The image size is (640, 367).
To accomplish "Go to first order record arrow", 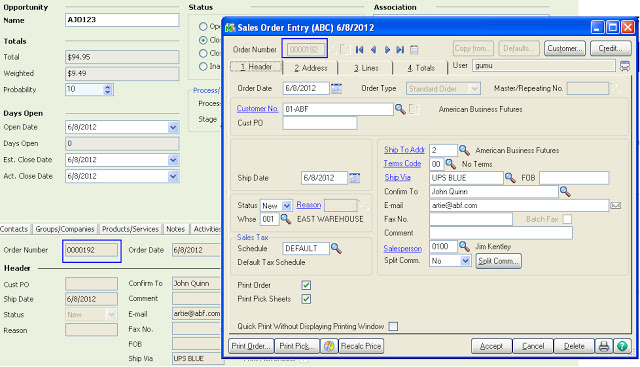I will click(x=359, y=50).
